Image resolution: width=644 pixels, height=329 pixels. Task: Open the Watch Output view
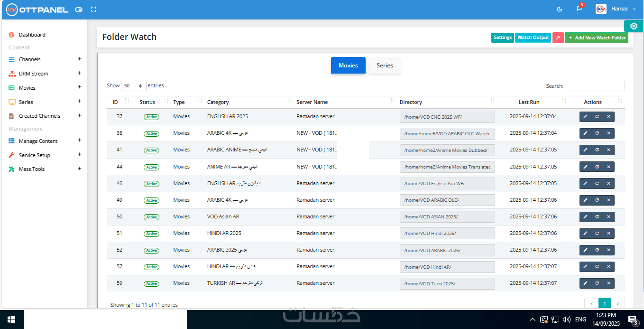pyautogui.click(x=533, y=38)
